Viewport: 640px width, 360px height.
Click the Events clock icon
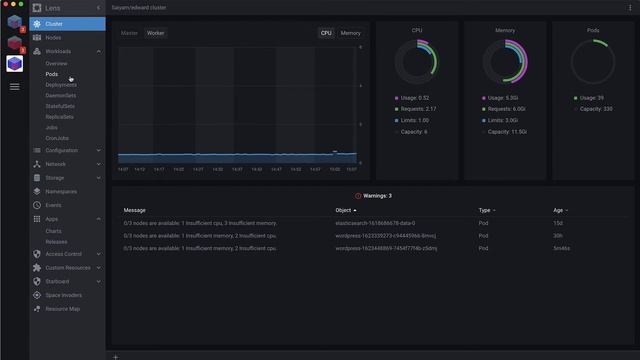[37, 205]
